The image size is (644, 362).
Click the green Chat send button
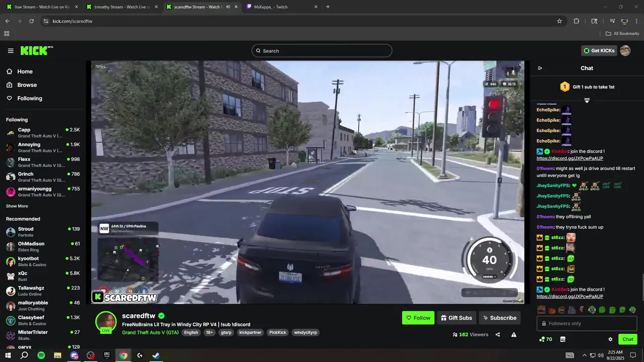click(x=627, y=339)
